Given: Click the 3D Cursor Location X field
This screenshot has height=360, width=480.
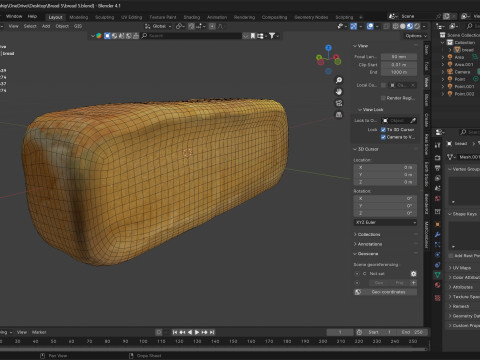Looking at the screenshot, I should click(x=385, y=168).
